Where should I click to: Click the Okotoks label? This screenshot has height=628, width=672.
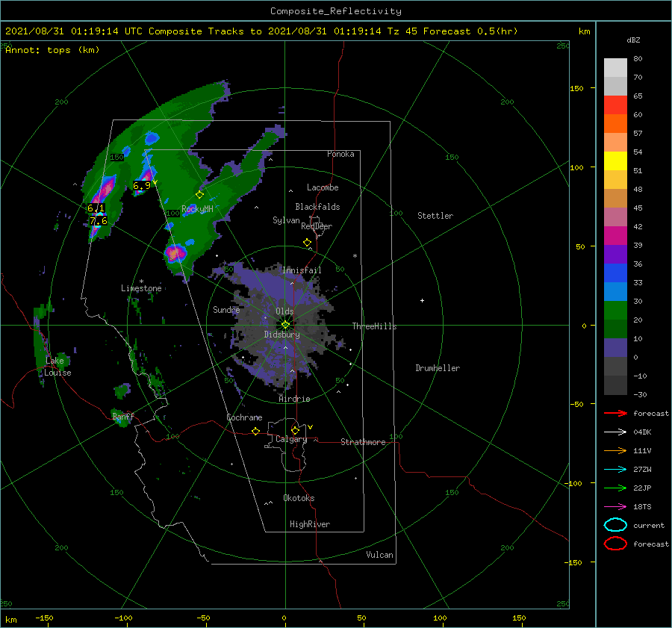pyautogui.click(x=299, y=498)
